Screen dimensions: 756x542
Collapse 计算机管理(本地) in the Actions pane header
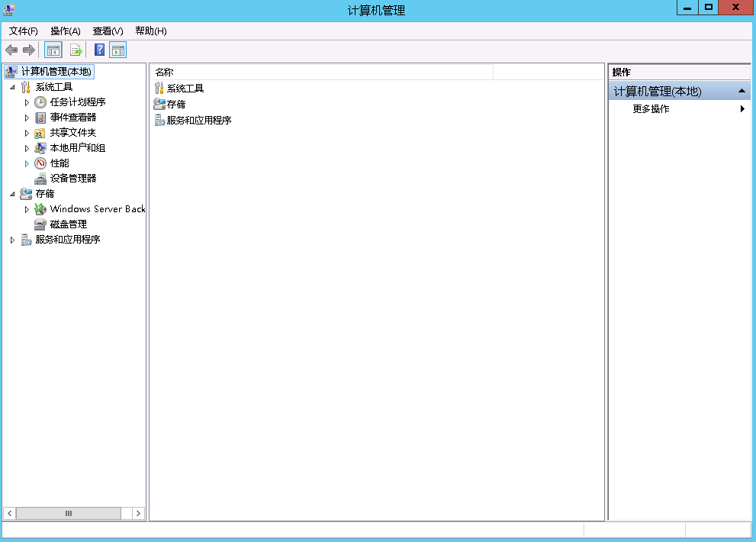tap(742, 89)
